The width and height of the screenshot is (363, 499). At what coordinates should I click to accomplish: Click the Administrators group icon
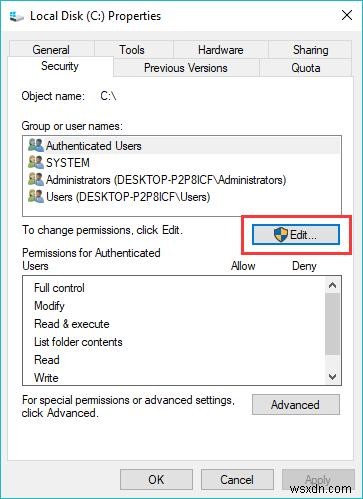coord(36,179)
